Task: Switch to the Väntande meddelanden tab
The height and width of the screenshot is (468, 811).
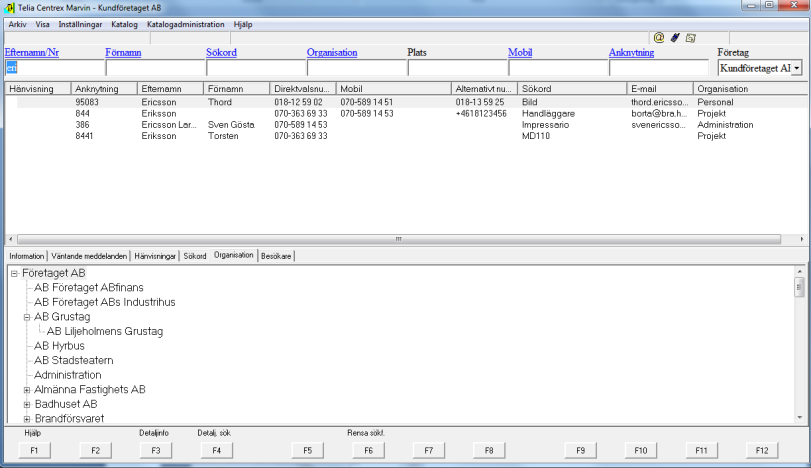Action: [x=89, y=256]
